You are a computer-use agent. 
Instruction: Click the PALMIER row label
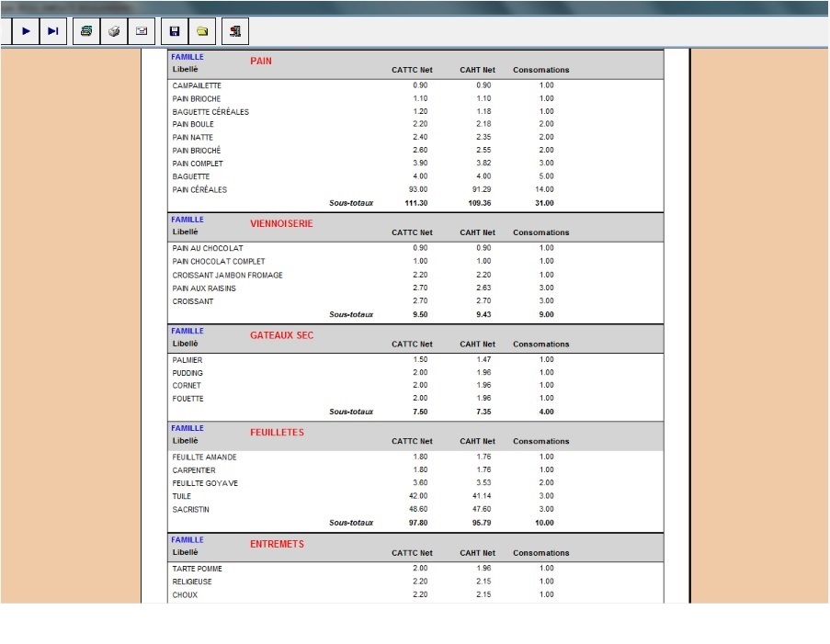tap(188, 360)
